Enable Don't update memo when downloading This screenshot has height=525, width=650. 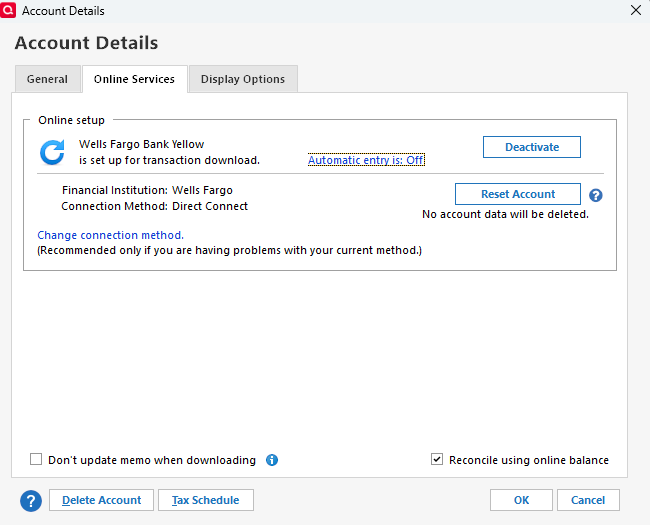tap(36, 459)
